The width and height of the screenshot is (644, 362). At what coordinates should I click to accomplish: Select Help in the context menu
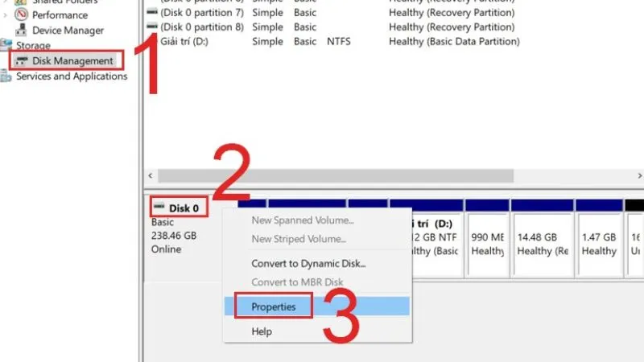(262, 331)
